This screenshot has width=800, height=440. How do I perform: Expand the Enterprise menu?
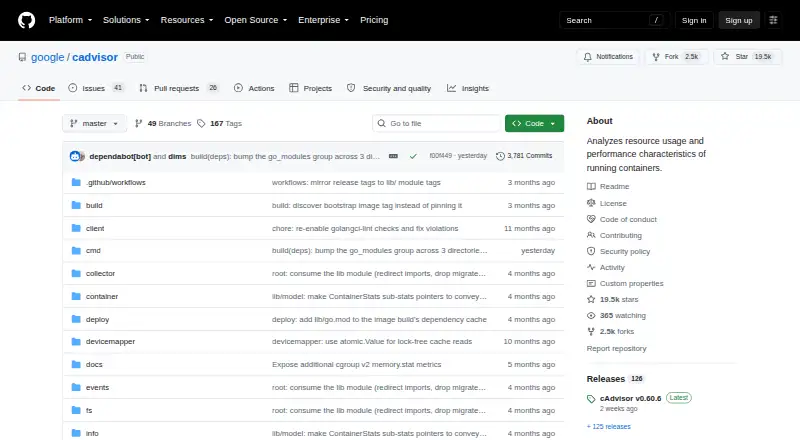(323, 20)
